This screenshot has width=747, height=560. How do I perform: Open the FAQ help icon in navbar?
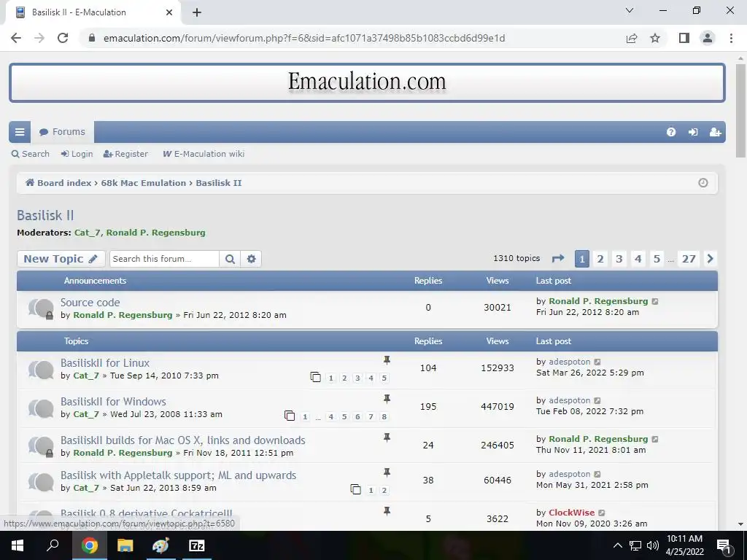coord(671,132)
